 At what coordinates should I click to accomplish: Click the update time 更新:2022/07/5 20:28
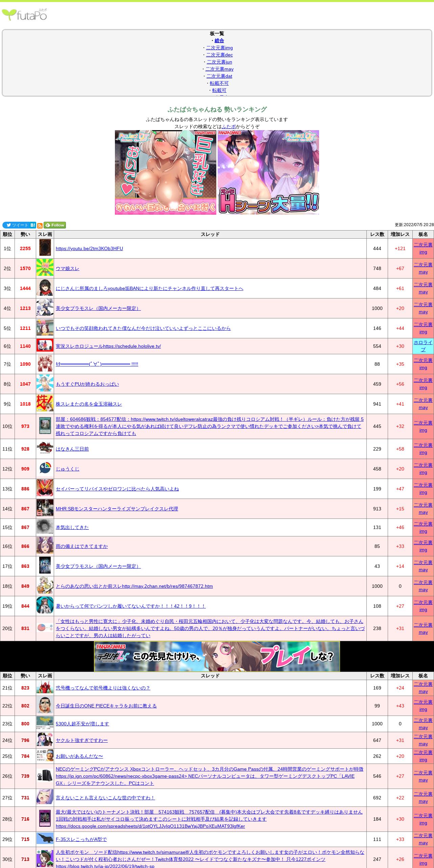click(414, 225)
